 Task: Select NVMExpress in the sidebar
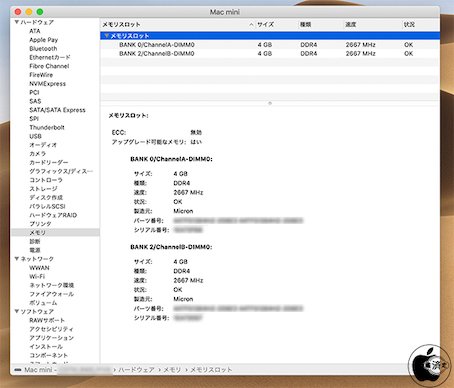[48, 84]
